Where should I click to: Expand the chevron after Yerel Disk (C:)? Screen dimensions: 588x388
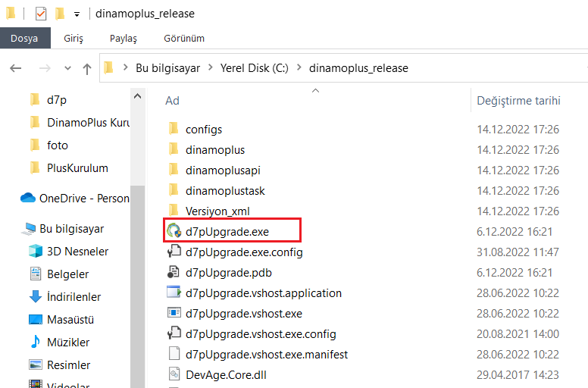[x=299, y=68]
